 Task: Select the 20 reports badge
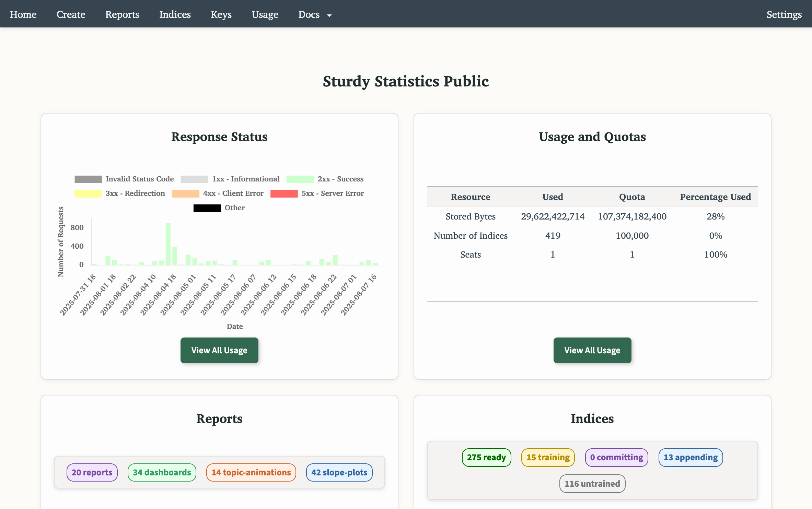(x=92, y=472)
